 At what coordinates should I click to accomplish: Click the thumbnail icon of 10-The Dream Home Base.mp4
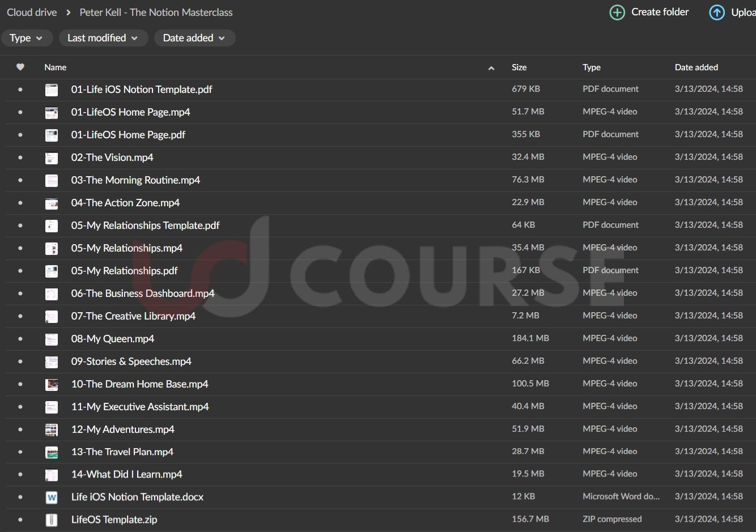52,384
